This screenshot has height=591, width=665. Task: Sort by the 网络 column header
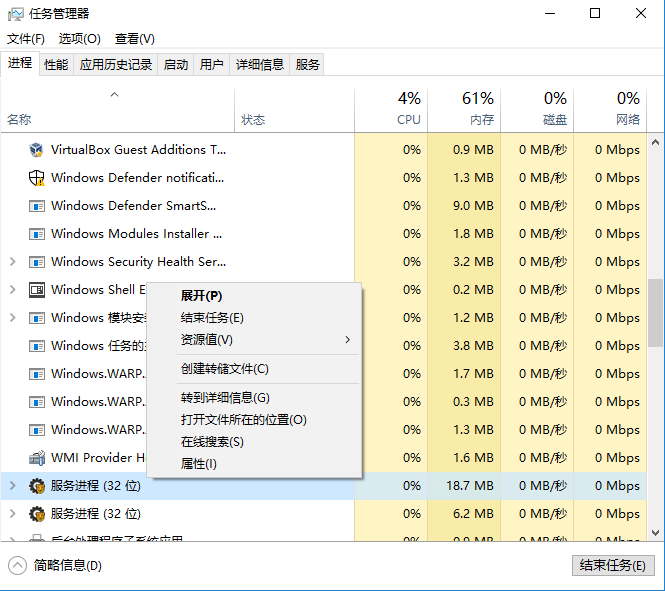(610, 110)
